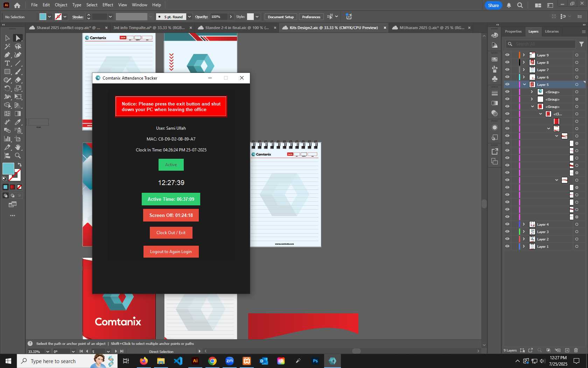The height and width of the screenshot is (368, 588).
Task: Click the green Active status button
Action: pyautogui.click(x=171, y=165)
